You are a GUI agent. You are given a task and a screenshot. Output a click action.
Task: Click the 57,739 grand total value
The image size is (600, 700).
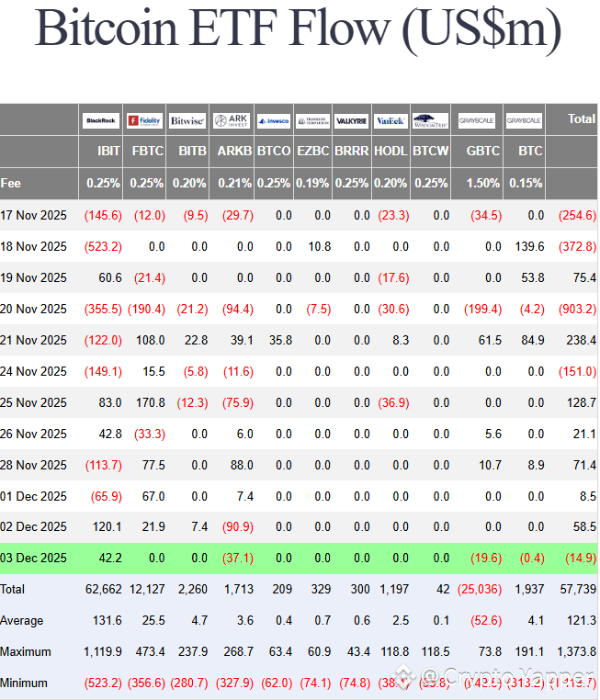[x=578, y=589]
